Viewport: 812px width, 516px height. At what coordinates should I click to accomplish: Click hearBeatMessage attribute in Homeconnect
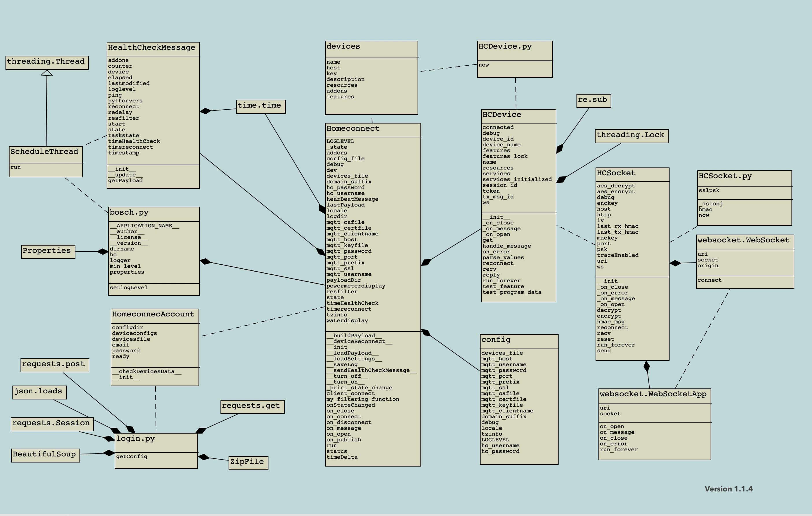coord(352,199)
